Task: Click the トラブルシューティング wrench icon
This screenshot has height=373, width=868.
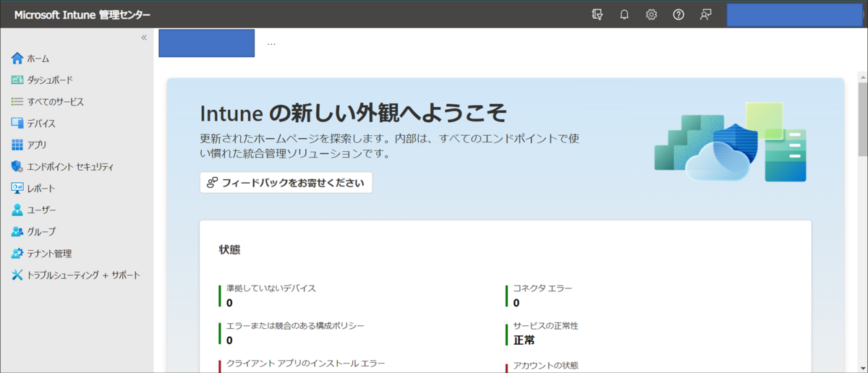Action: [x=17, y=275]
